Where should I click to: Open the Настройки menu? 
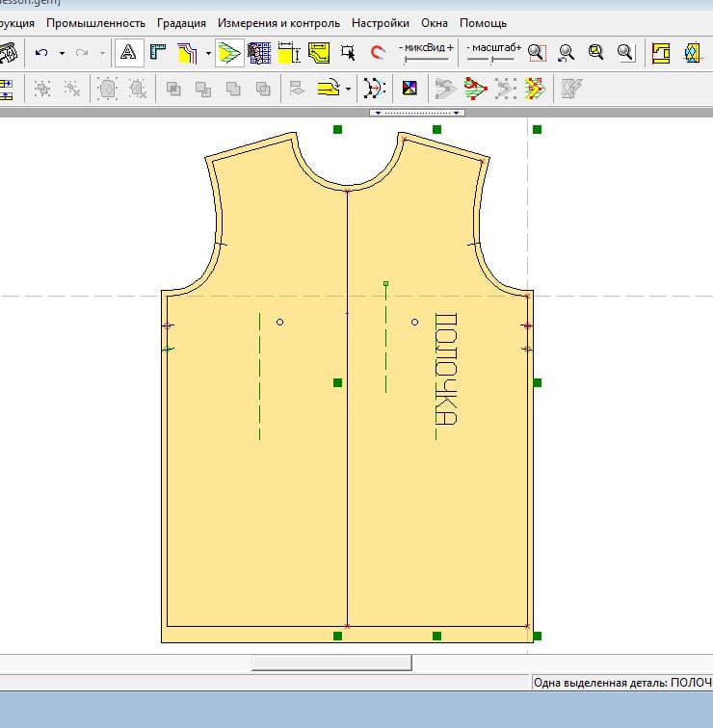pos(381,23)
